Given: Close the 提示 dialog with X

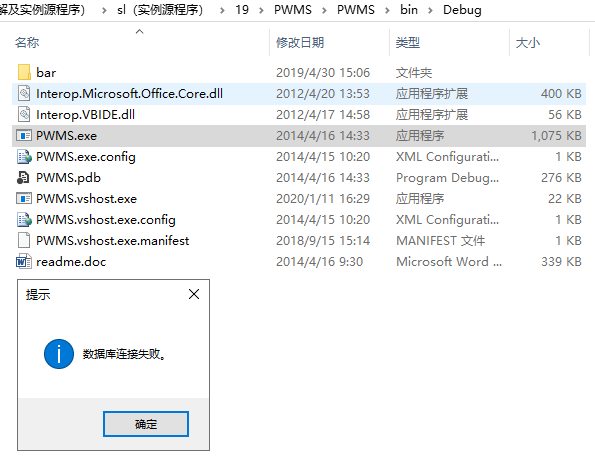Looking at the screenshot, I should pos(194,294).
